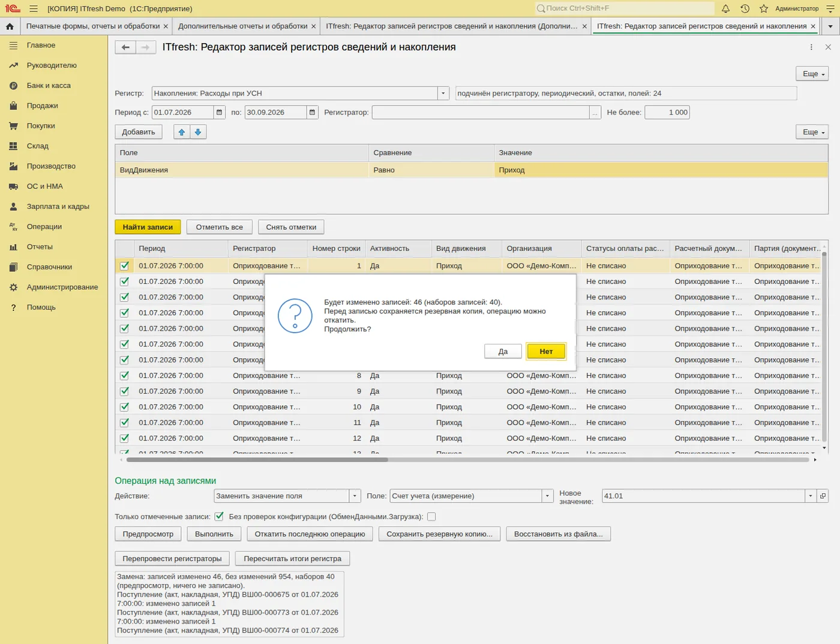
Task: Open Администрирование section
Action: coord(62,287)
